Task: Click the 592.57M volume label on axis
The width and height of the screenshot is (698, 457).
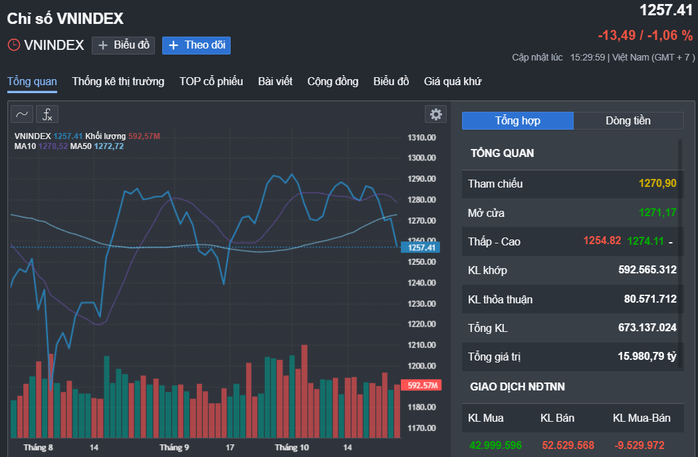Action: [421, 385]
